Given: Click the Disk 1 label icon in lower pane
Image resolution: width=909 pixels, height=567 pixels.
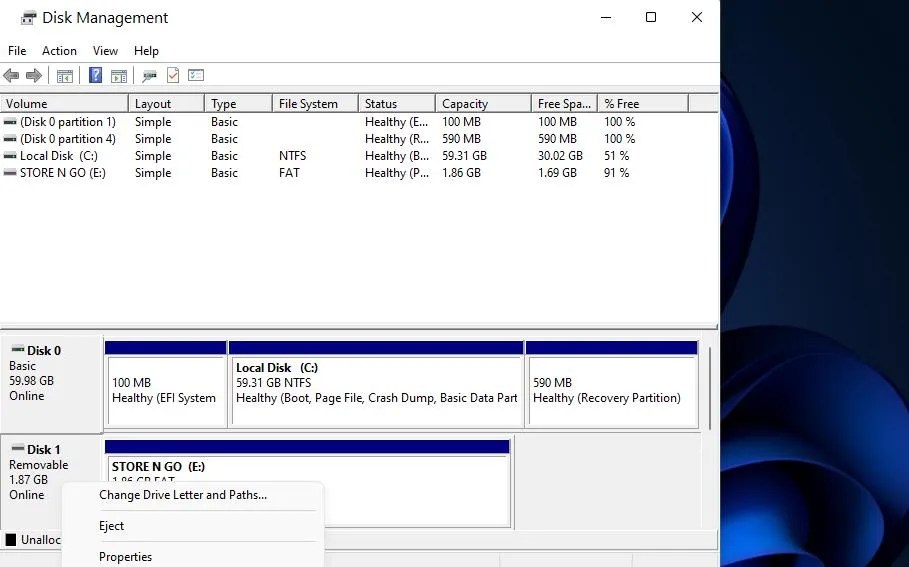Looking at the screenshot, I should (18, 448).
